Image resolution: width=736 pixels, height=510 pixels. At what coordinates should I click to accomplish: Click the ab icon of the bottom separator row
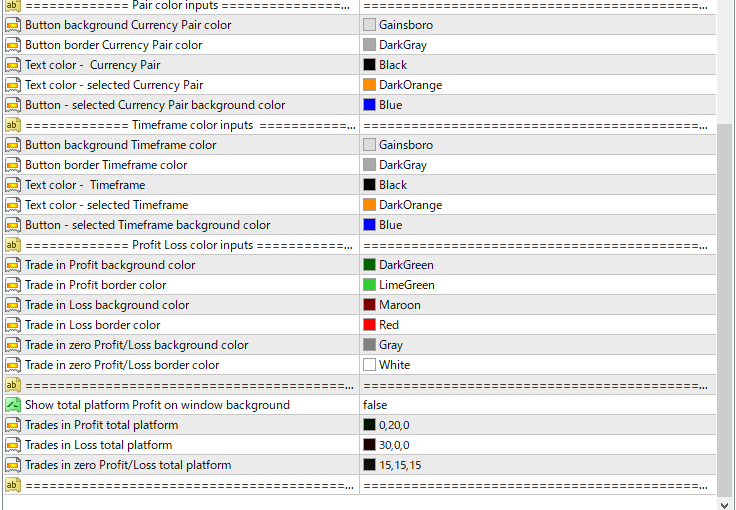coord(13,485)
